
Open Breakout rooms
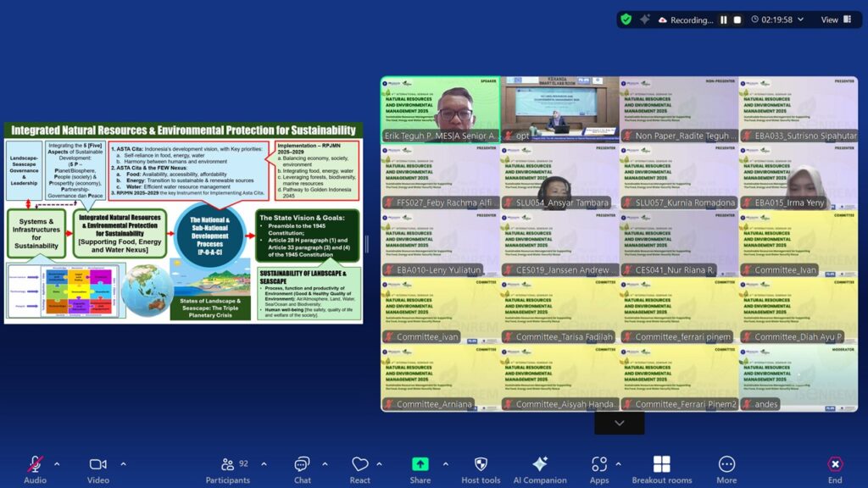[x=661, y=464]
